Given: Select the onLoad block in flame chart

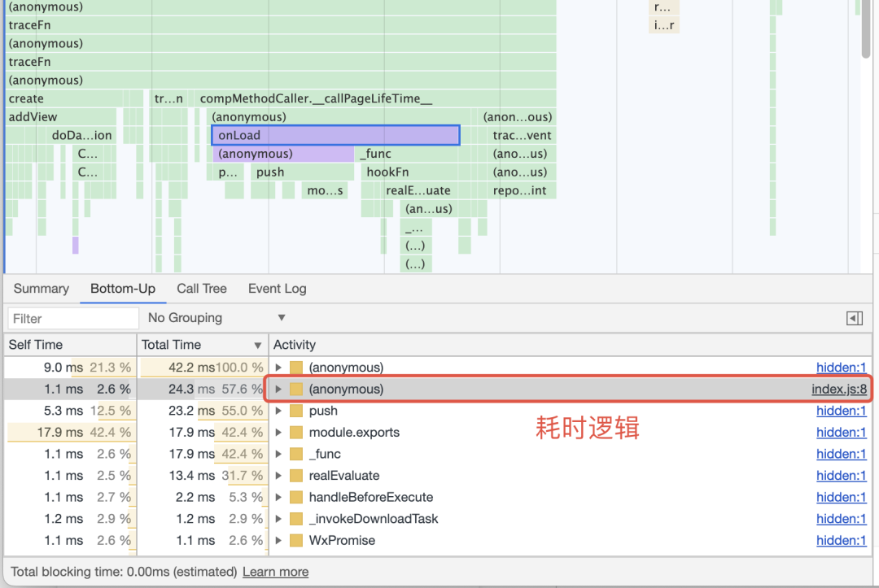Looking at the screenshot, I should pos(336,136).
